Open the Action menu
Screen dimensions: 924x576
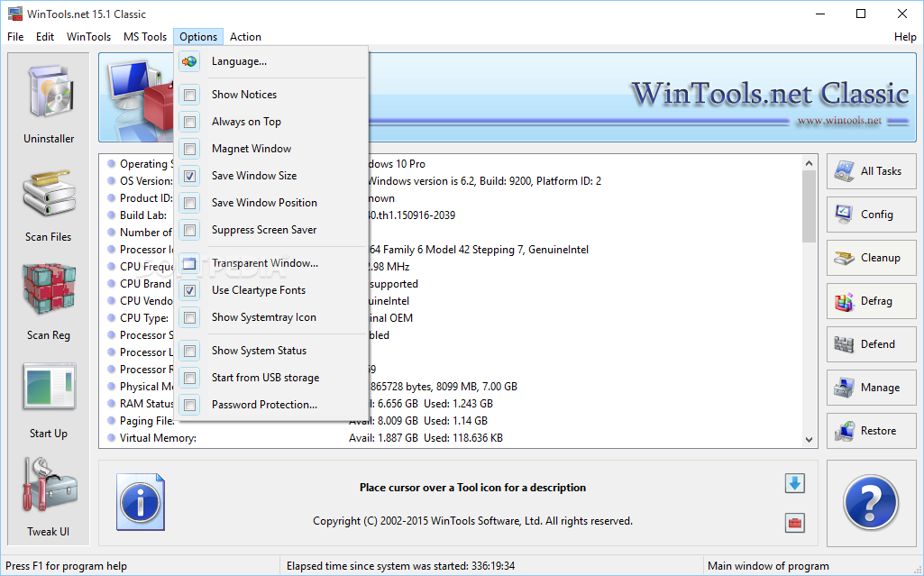(x=245, y=37)
